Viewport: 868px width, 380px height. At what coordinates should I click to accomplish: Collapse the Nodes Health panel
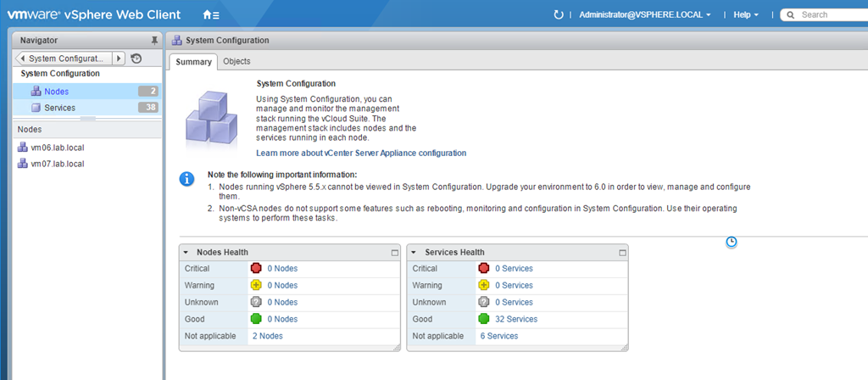(x=186, y=253)
